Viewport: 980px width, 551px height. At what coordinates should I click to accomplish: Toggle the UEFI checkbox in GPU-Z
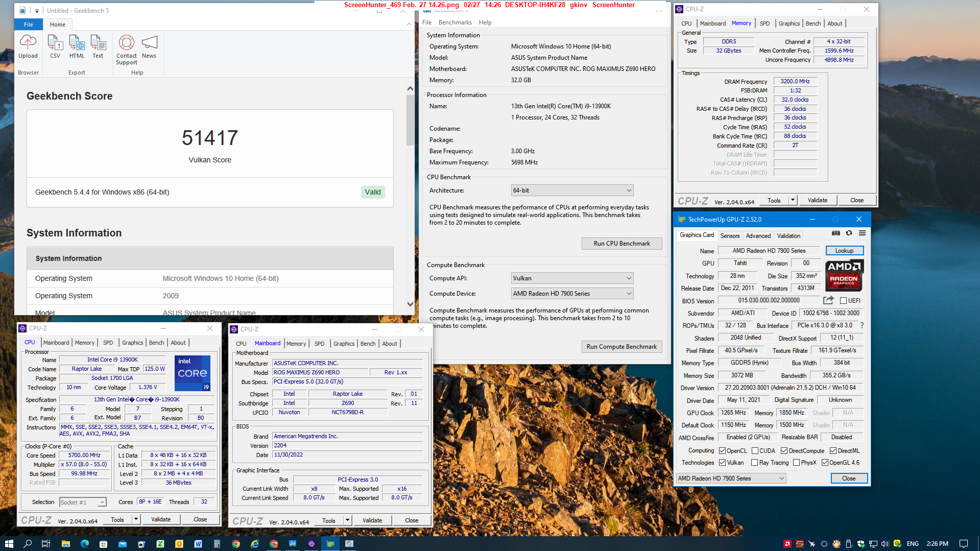pos(843,301)
